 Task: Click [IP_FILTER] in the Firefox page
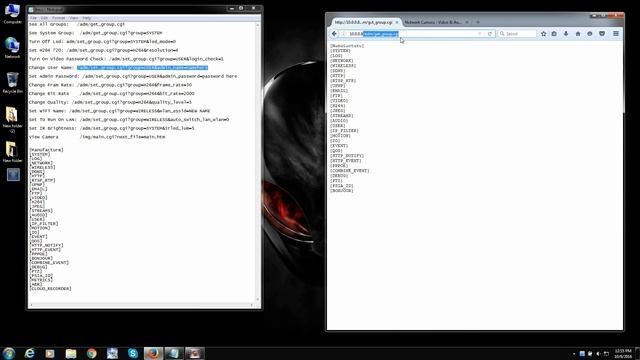(x=344, y=131)
